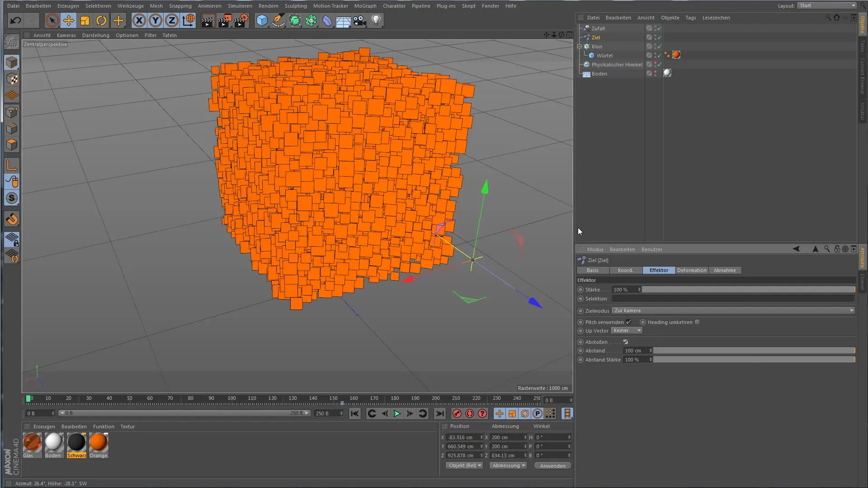Click the Anwenden button
The image size is (868, 488).
pos(552,465)
